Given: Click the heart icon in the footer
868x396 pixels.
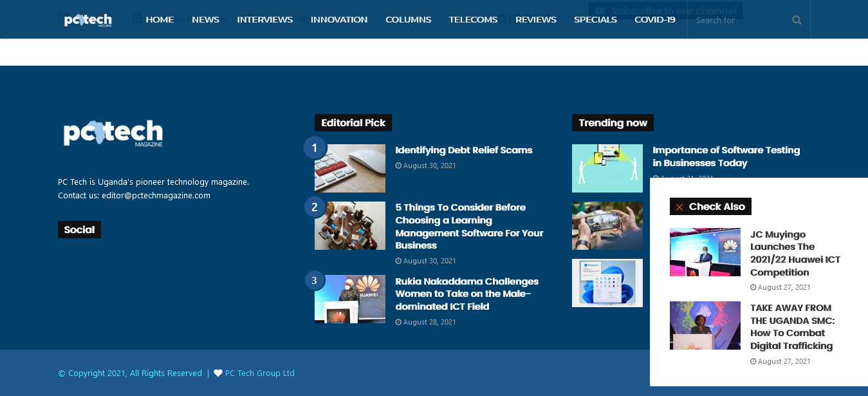Looking at the screenshot, I should pyautogui.click(x=218, y=373).
